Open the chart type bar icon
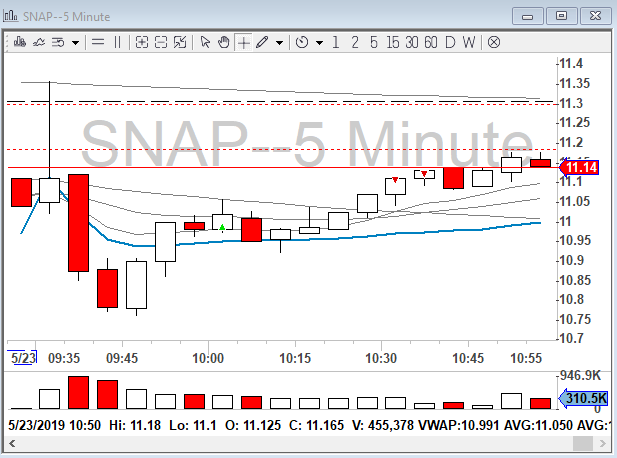Image resolution: width=617 pixels, height=458 pixels. (20, 42)
